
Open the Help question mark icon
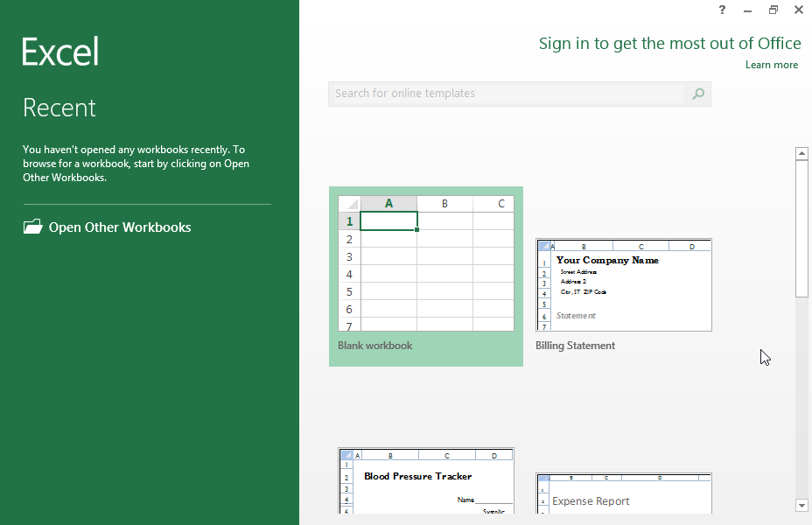(x=722, y=10)
